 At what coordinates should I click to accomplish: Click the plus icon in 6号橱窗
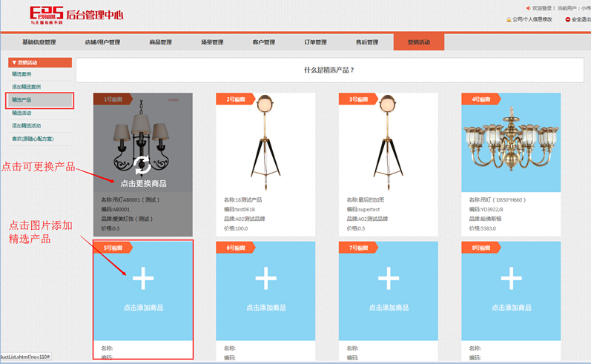266,279
